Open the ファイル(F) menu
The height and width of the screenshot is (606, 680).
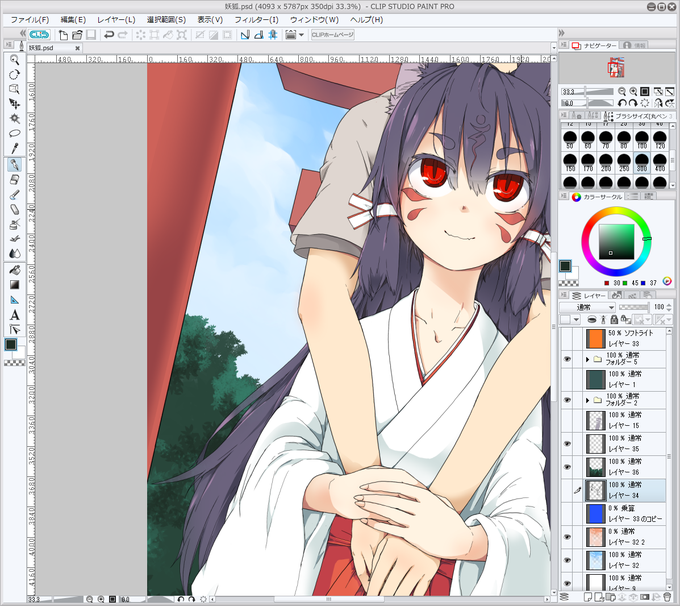[x=29, y=20]
